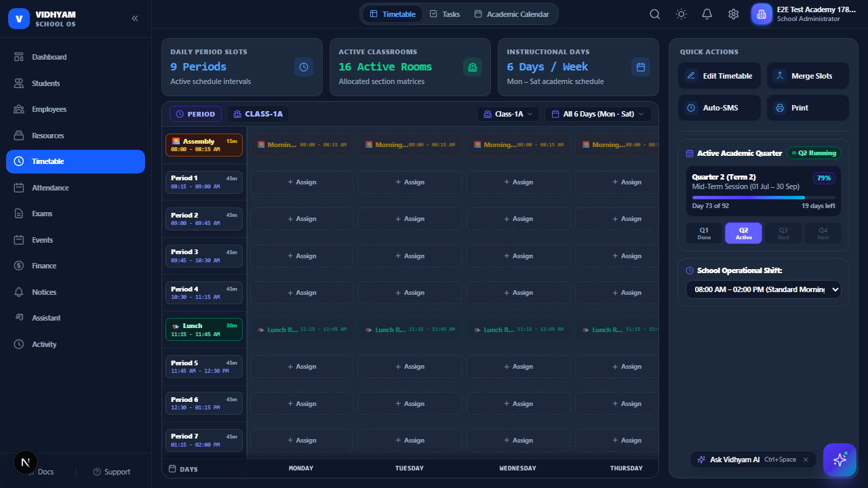This screenshot has width=868, height=488.
Task: Select Q3 Next quarter
Action: click(783, 233)
